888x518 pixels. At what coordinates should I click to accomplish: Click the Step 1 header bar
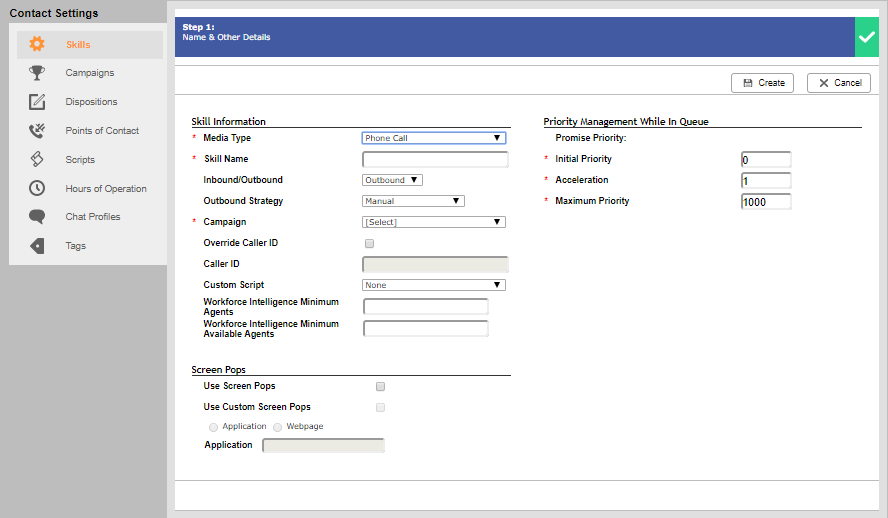(x=514, y=37)
